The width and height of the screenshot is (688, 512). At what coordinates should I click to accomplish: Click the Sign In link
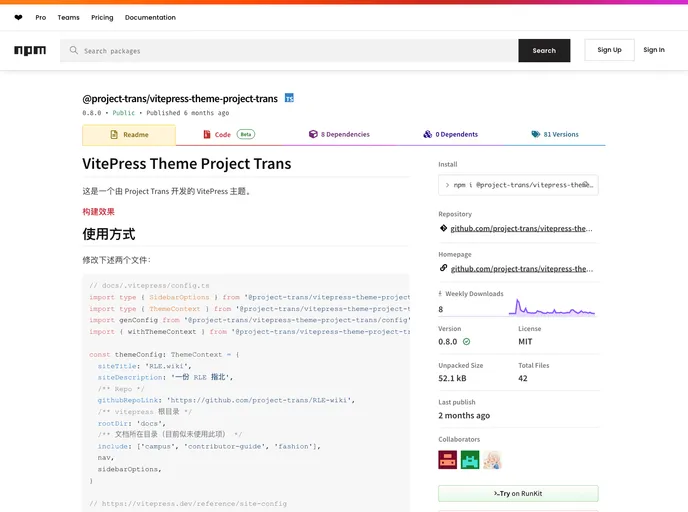pyautogui.click(x=654, y=50)
